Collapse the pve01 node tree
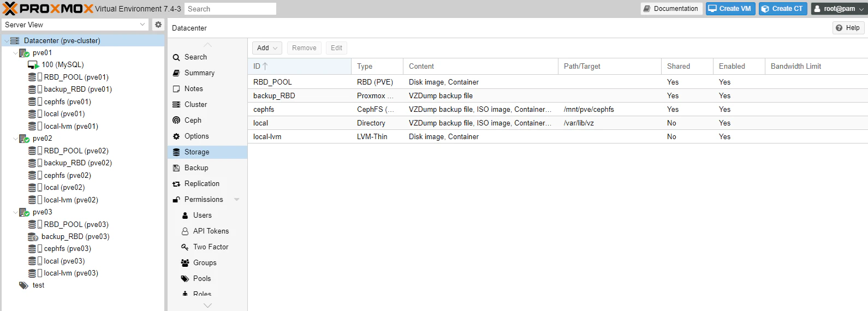This screenshot has width=868, height=311. pos(15,53)
